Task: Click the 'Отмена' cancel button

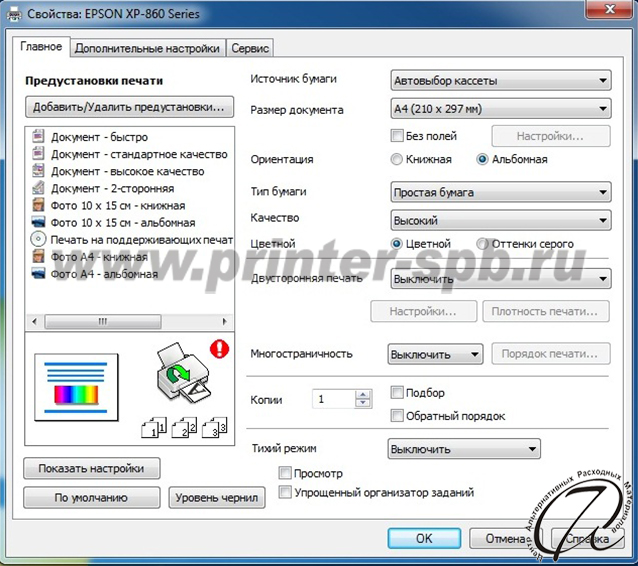Action: click(506, 538)
